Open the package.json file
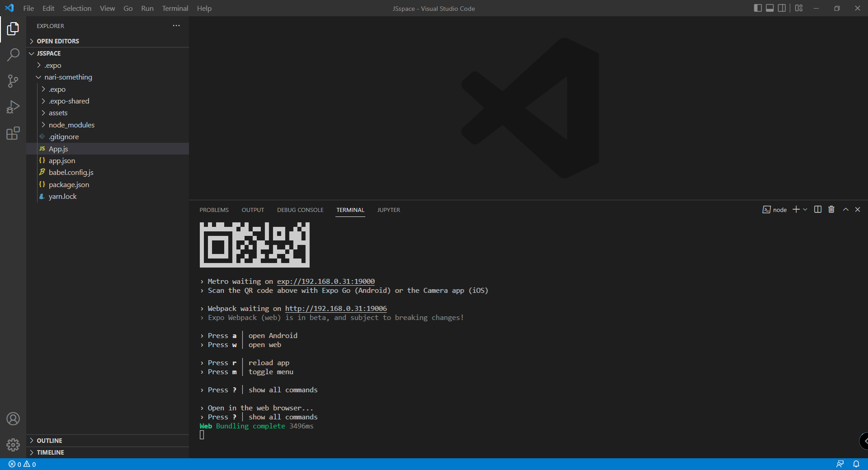 108,184
